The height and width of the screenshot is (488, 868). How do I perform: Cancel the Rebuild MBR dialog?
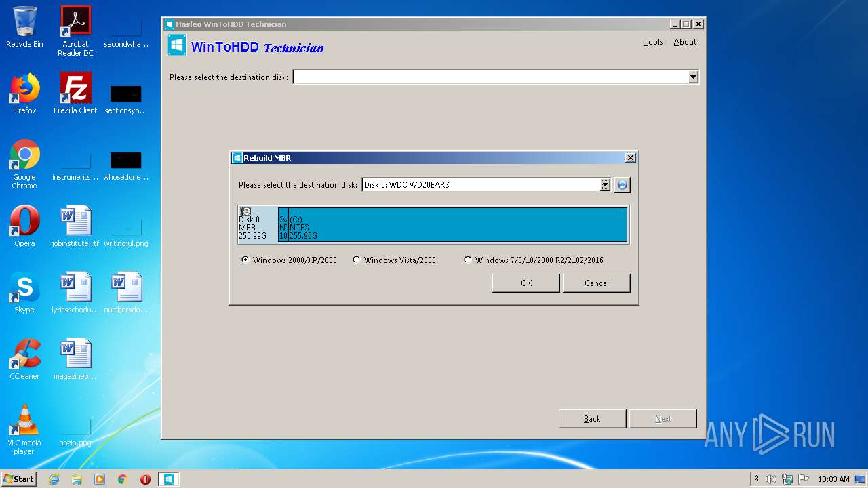click(596, 283)
